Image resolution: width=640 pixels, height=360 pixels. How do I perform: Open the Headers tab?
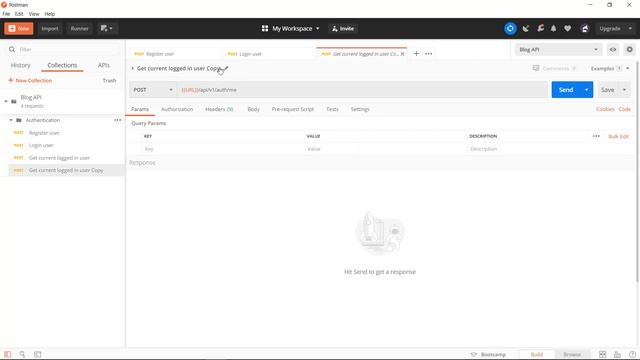219,109
